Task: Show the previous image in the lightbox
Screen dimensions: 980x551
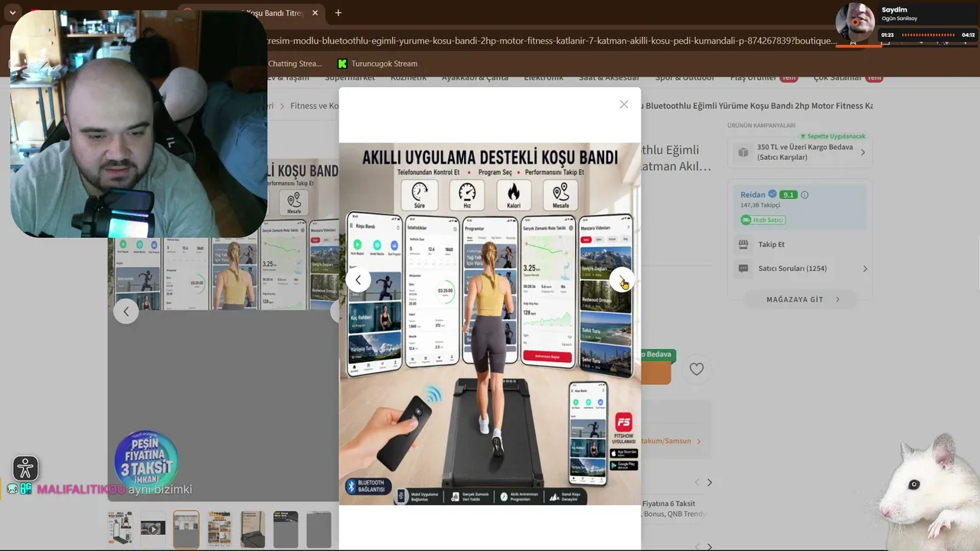Action: [358, 280]
